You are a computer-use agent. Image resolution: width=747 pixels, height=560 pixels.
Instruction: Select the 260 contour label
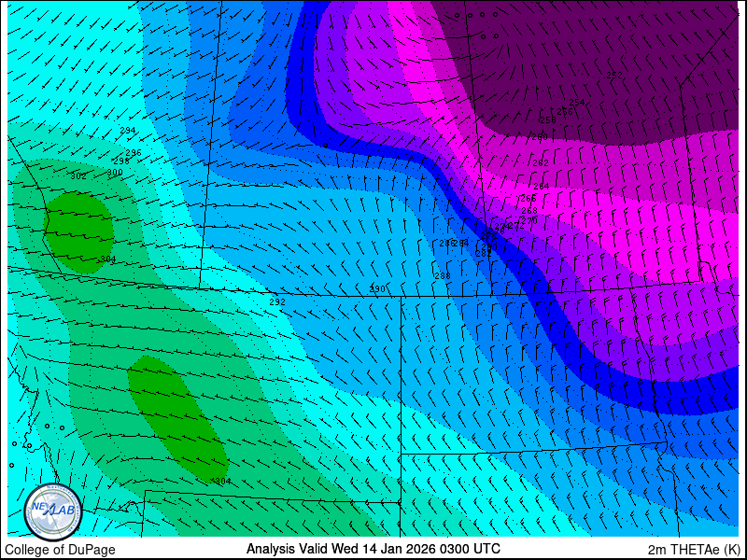coord(540,136)
